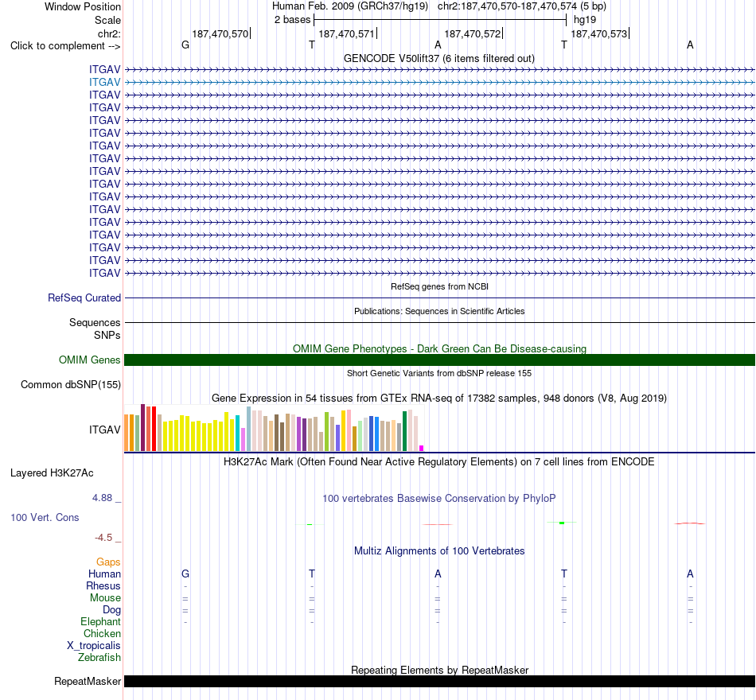
Task: Click the 'Common dbSNP(155)' track label
Action: 71,385
